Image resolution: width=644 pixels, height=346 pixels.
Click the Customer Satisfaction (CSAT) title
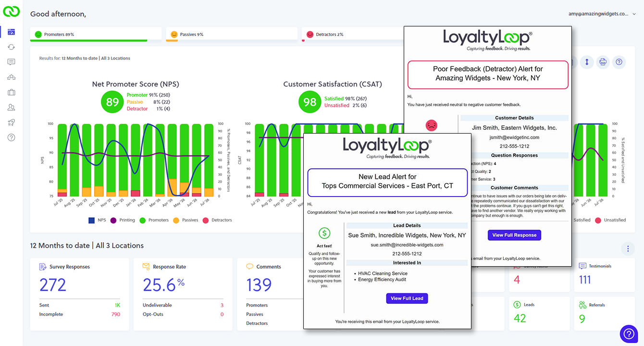point(333,84)
